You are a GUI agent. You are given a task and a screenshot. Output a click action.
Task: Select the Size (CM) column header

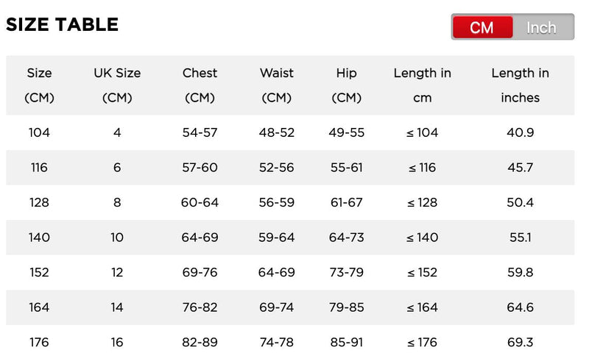click(40, 85)
